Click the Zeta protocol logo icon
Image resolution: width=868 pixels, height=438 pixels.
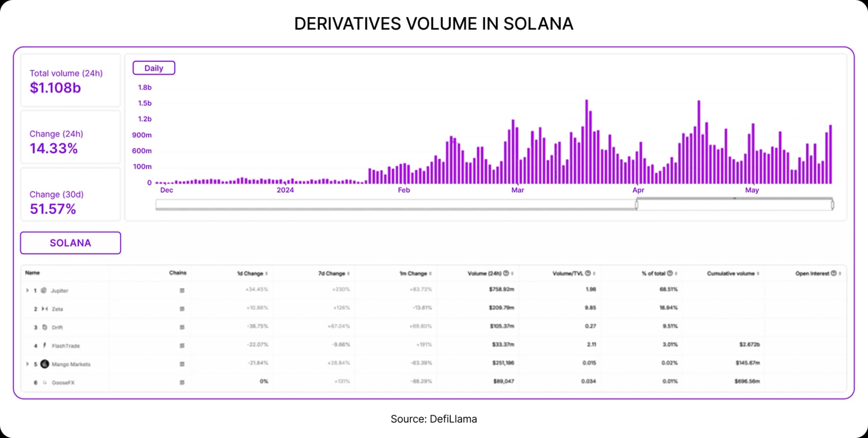[44, 309]
